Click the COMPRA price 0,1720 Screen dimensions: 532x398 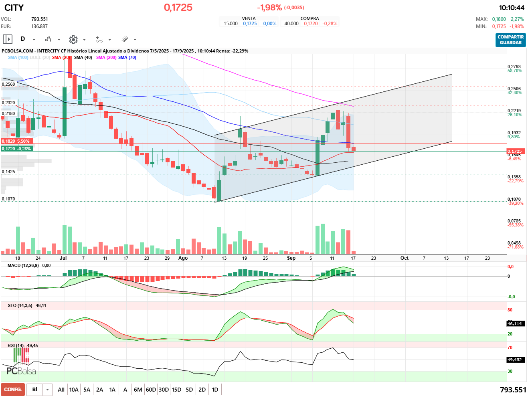pyautogui.click(x=311, y=24)
